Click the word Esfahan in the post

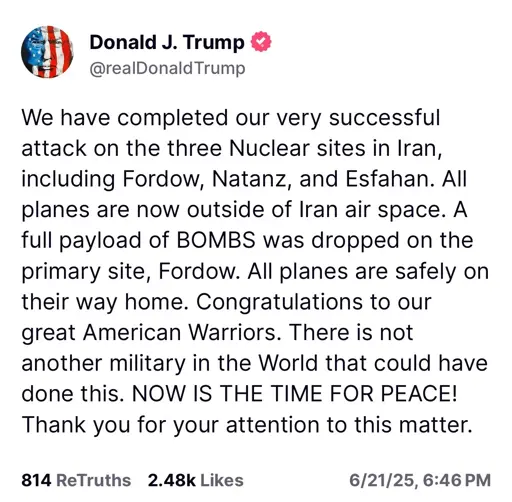[x=390, y=179]
